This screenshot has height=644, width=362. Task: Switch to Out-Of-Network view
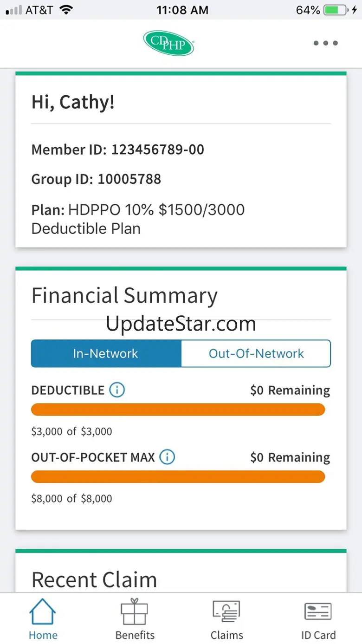(256, 353)
